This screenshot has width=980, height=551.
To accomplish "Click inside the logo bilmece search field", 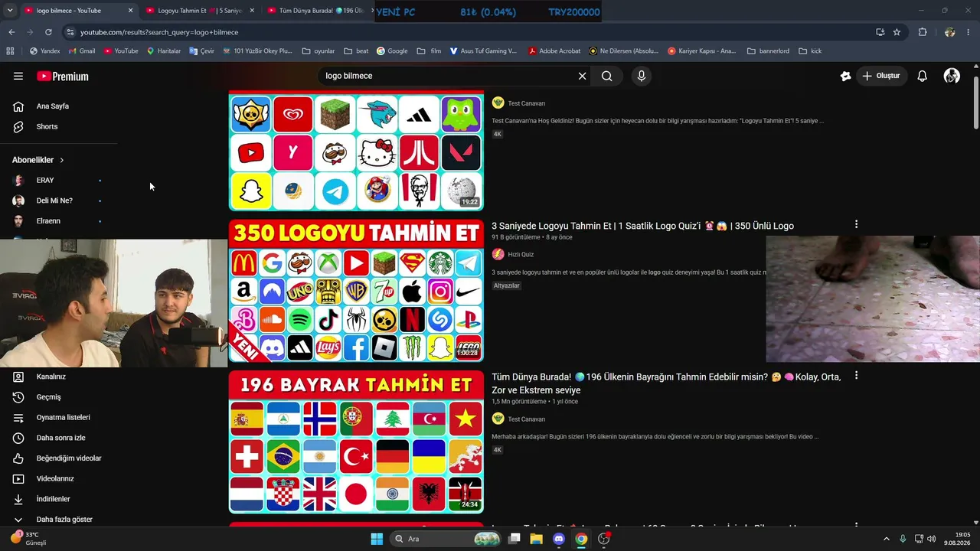I will pos(448,76).
